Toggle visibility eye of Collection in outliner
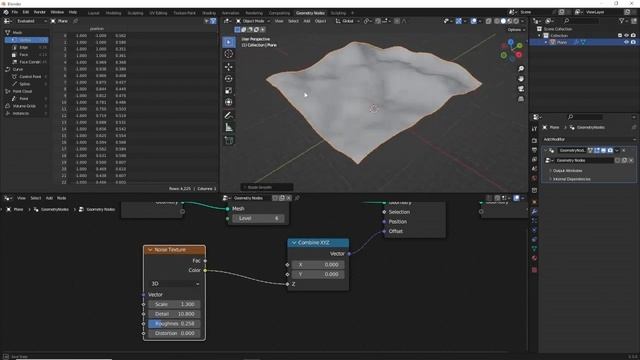Viewport: 640px width, 360px height. pos(627,36)
